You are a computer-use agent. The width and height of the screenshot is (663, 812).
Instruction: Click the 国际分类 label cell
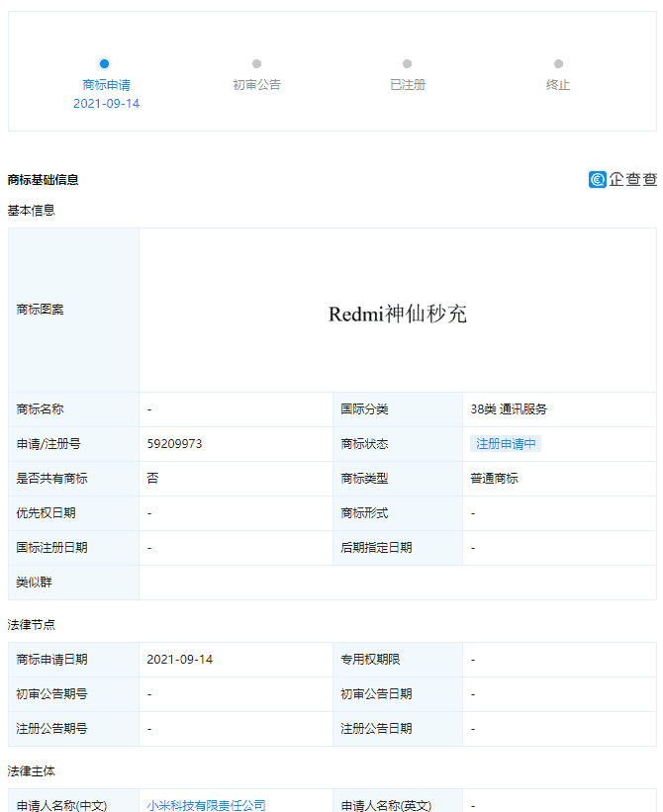[397, 409]
